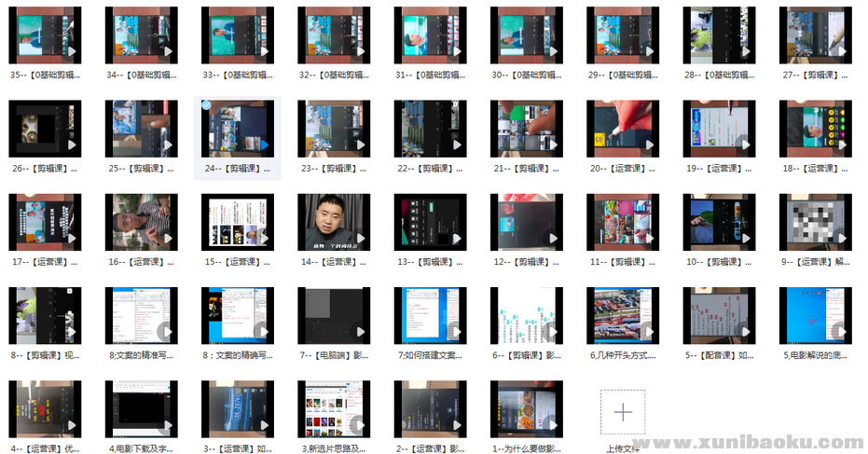The image size is (868, 454).
Task: Open the pixelated video 9 thumbnail
Action: [x=813, y=222]
